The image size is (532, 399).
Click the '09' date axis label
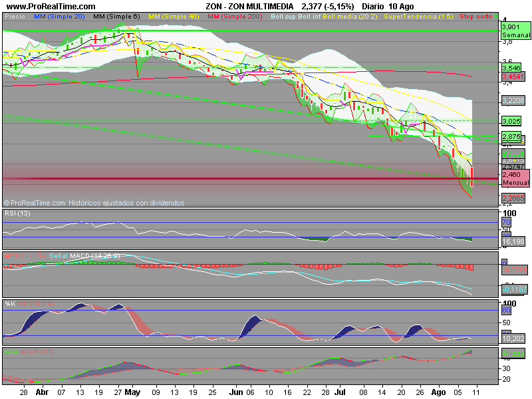coord(156,392)
